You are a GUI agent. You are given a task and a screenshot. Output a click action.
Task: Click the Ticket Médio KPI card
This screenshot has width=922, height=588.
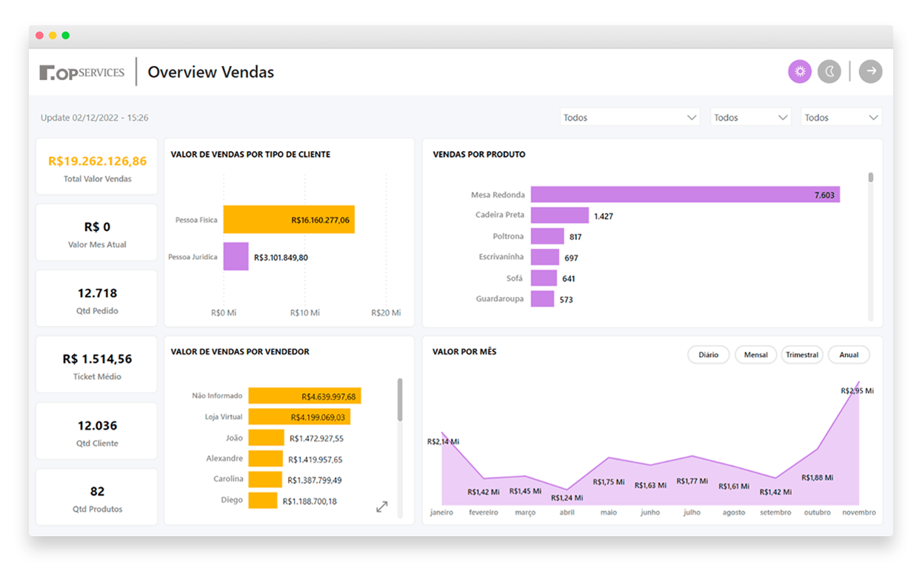(97, 365)
